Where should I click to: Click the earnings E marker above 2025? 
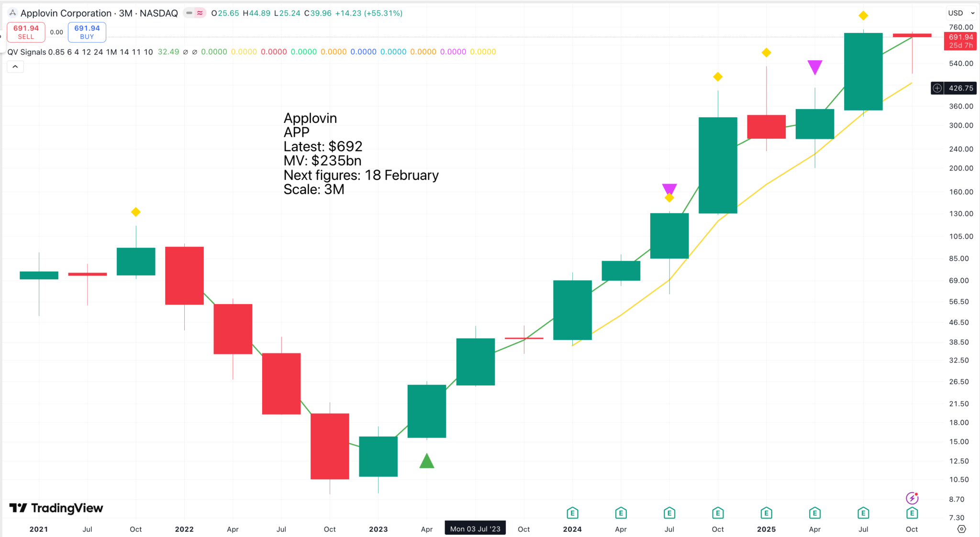coord(766,513)
